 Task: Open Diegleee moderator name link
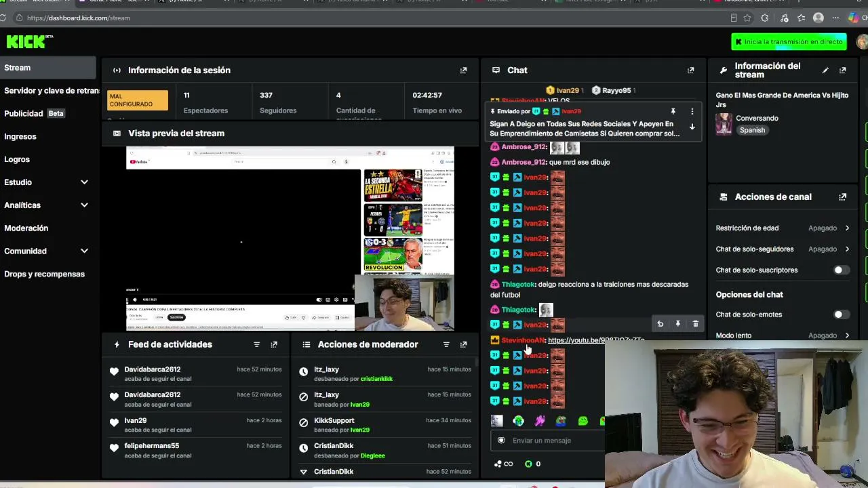coord(373,456)
